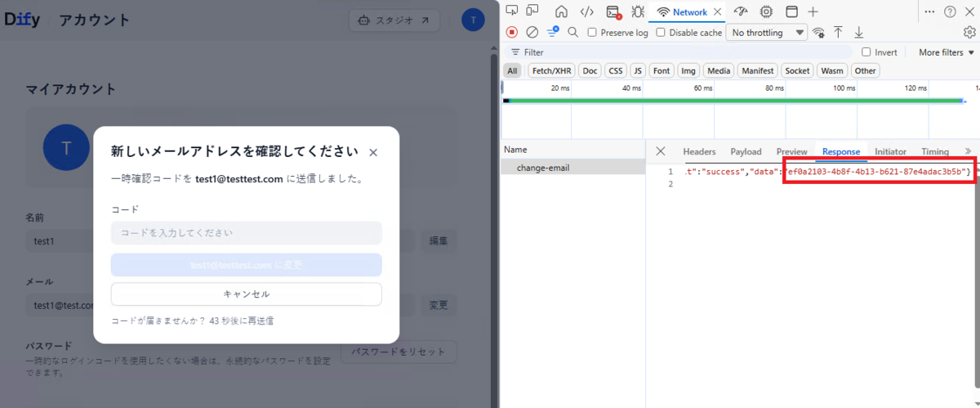Screen dimensions: 980x408
Task: Expand the More filters dropdown
Action: 947,52
